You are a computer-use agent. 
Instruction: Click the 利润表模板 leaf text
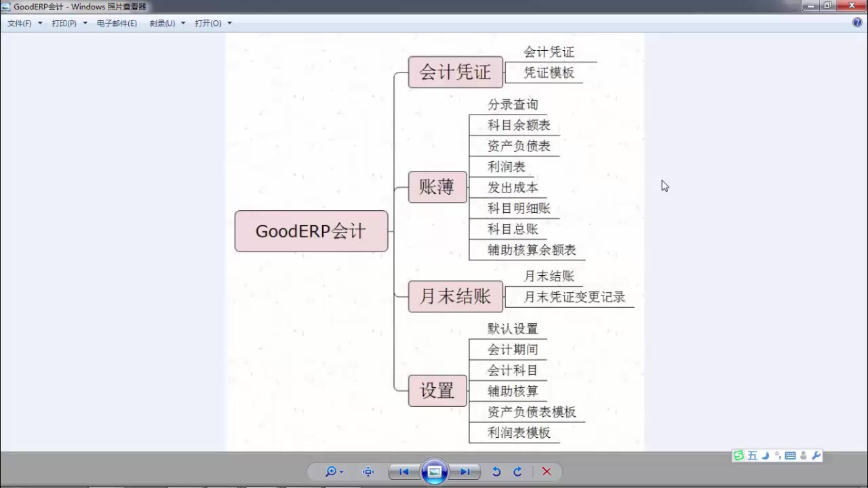point(519,432)
